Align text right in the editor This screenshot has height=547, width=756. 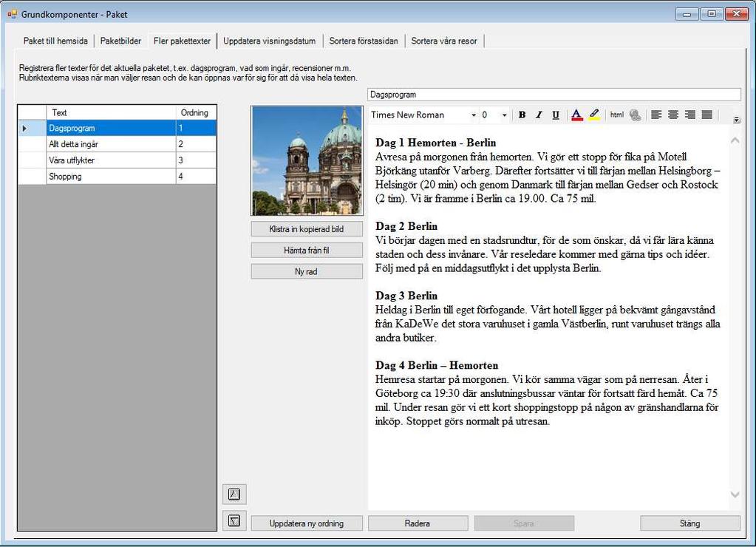690,115
